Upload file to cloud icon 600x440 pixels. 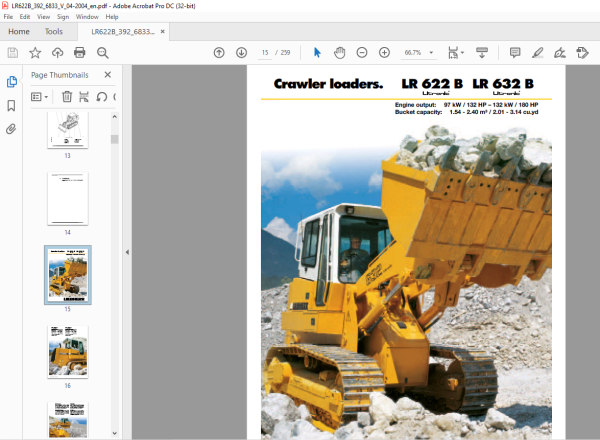(x=57, y=53)
